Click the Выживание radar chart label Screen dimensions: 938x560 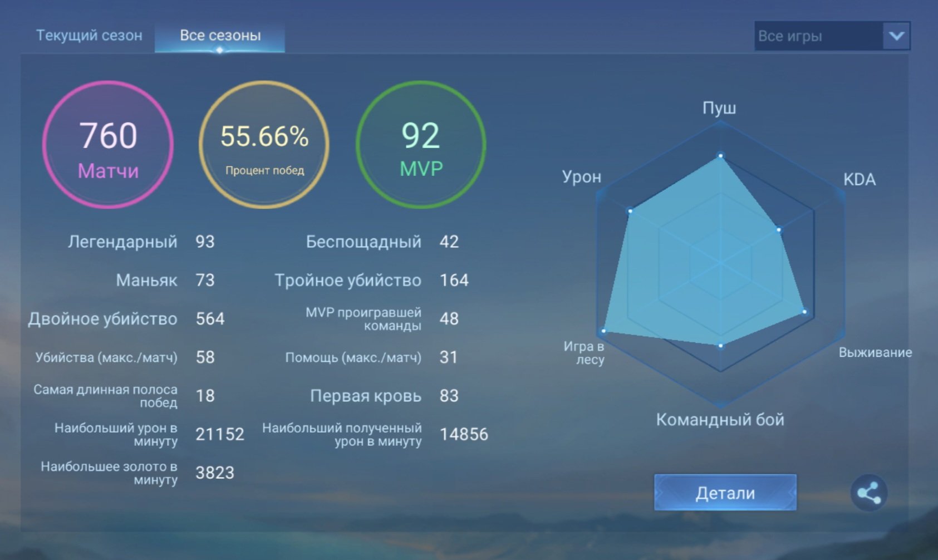875,352
